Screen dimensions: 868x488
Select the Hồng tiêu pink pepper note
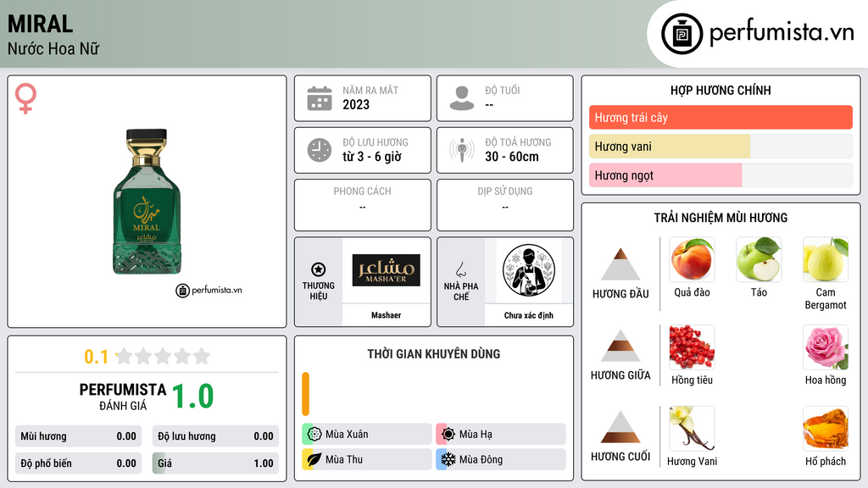pyautogui.click(x=692, y=347)
